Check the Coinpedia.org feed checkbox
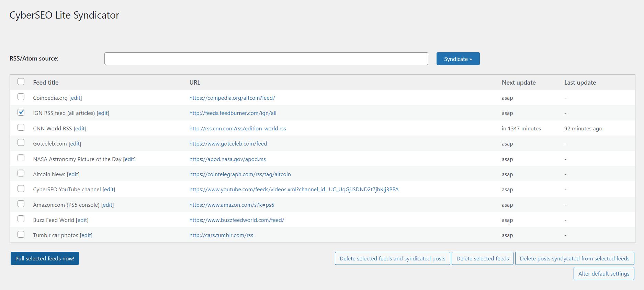Image resolution: width=644 pixels, height=290 pixels. [21, 97]
